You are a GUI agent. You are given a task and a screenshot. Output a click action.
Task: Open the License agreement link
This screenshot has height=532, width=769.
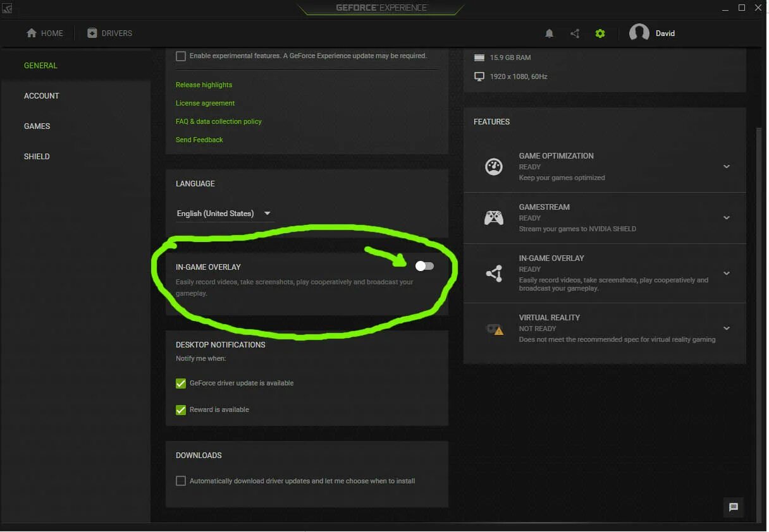[205, 103]
